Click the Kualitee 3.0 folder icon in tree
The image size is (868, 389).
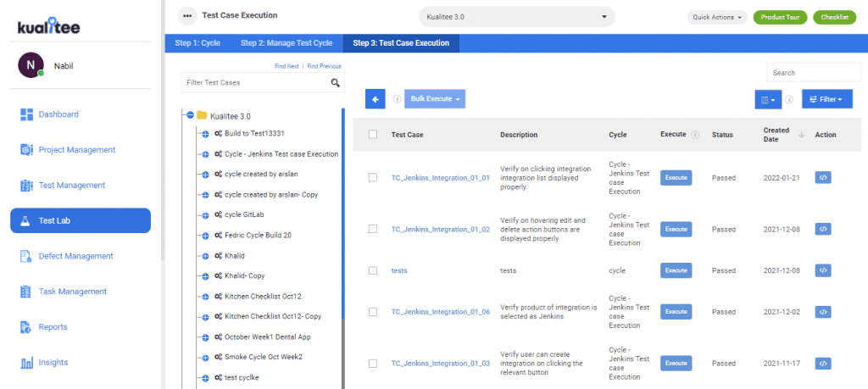[202, 115]
